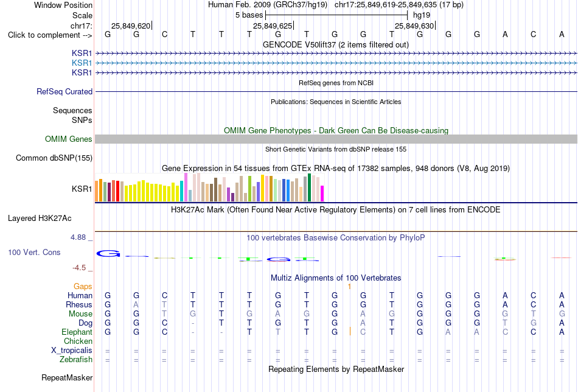Click the Human species label
578x392 pixels.
coord(80,295)
